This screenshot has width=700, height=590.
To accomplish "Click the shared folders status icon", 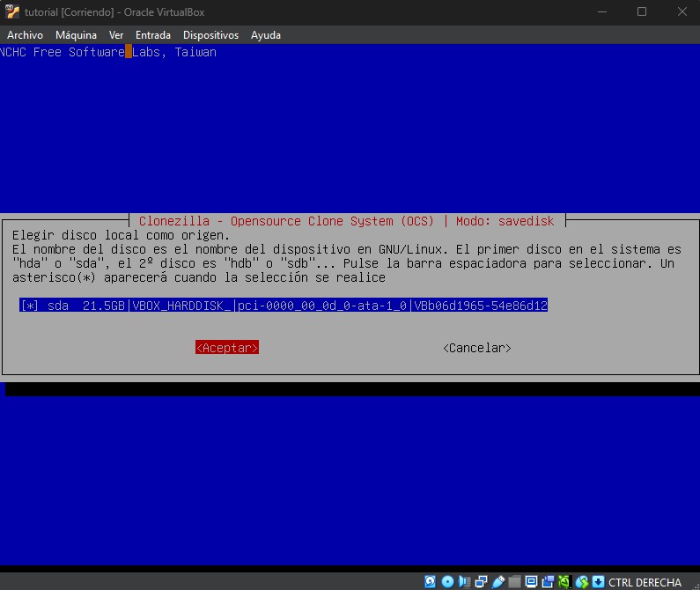I will [514, 581].
